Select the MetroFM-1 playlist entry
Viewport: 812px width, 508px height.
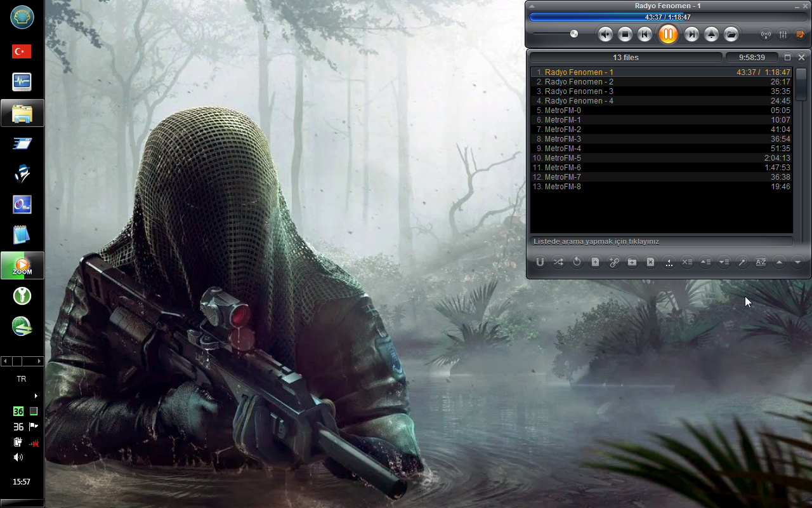[x=662, y=120]
